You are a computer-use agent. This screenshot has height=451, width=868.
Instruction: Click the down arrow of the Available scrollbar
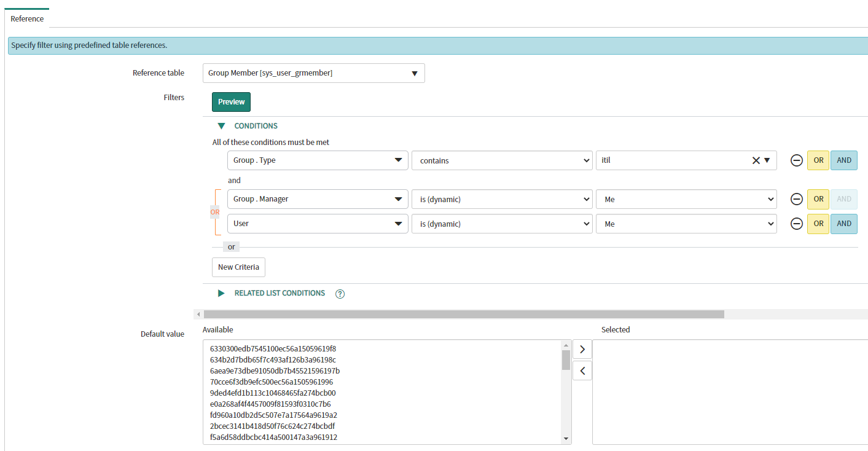click(x=566, y=438)
